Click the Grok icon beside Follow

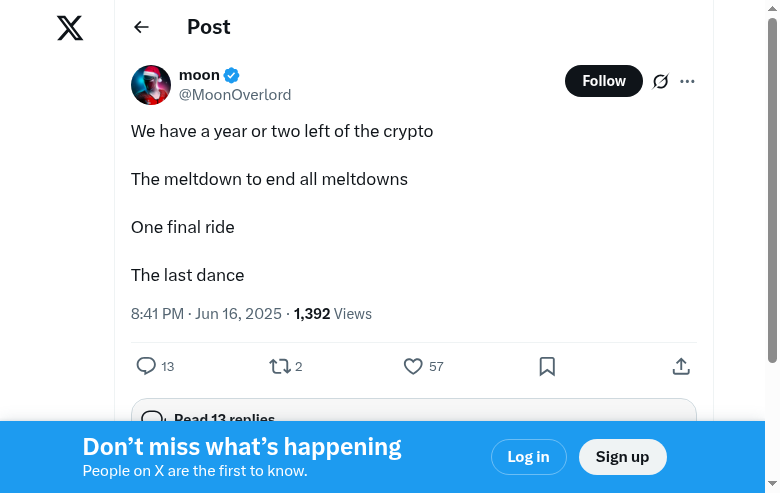(660, 82)
